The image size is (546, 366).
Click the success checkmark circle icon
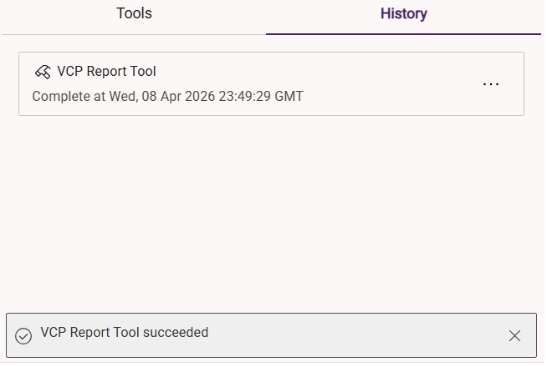click(23, 336)
